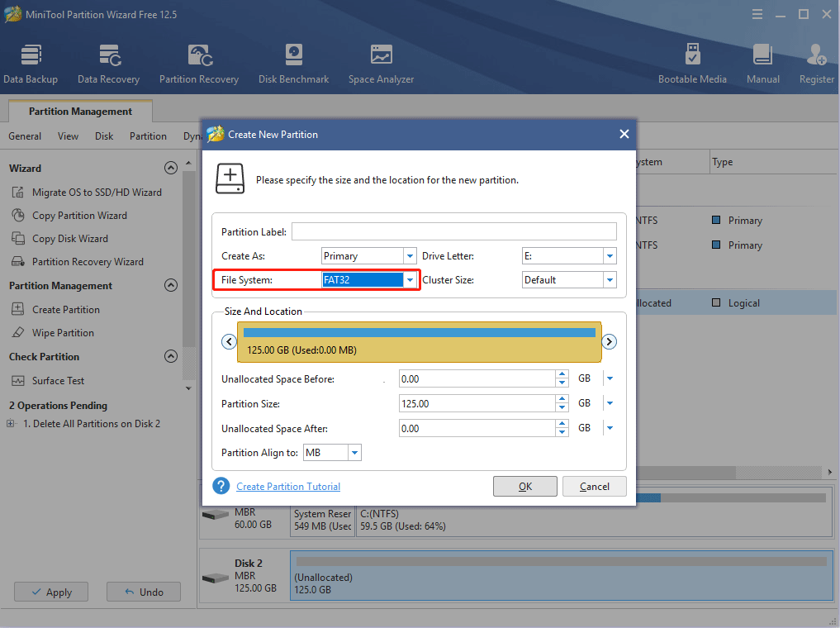This screenshot has height=628, width=840.
Task: Open the File System dropdown
Action: [x=410, y=279]
